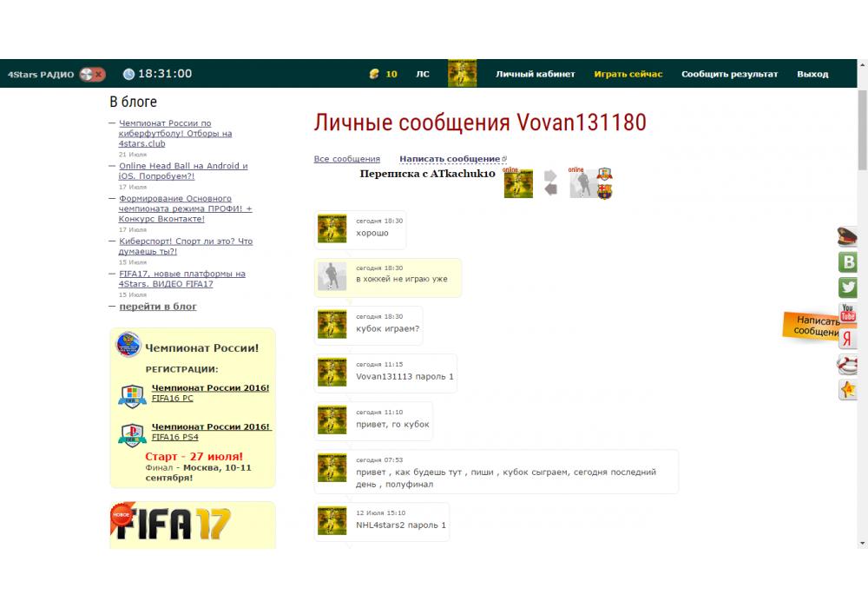Click the page's vertical scrollbar
Screen dimensions: 868x608
(x=863, y=130)
